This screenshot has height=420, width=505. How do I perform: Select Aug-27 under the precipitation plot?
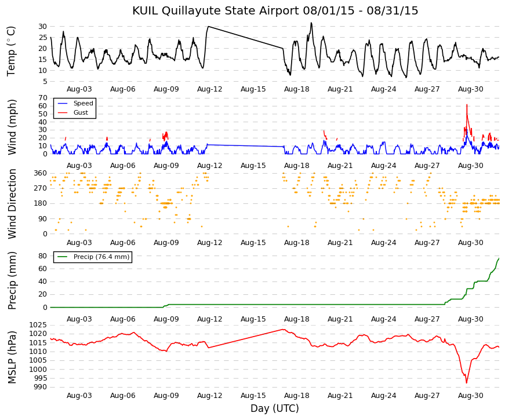point(427,319)
